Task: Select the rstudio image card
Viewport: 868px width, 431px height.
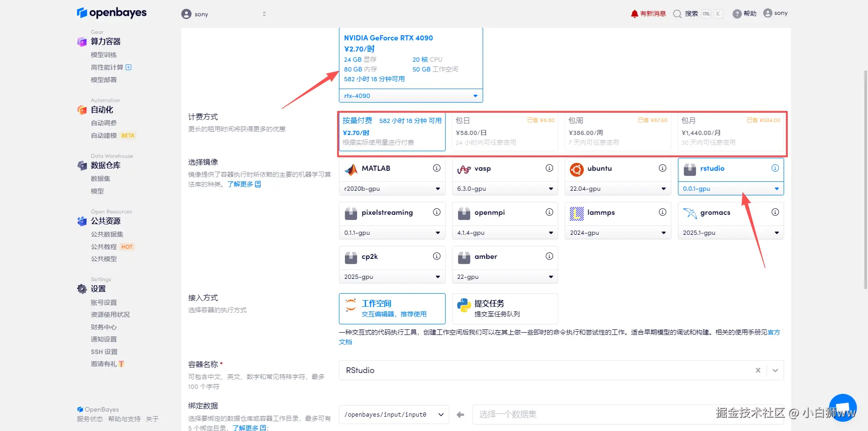Action: [731, 170]
